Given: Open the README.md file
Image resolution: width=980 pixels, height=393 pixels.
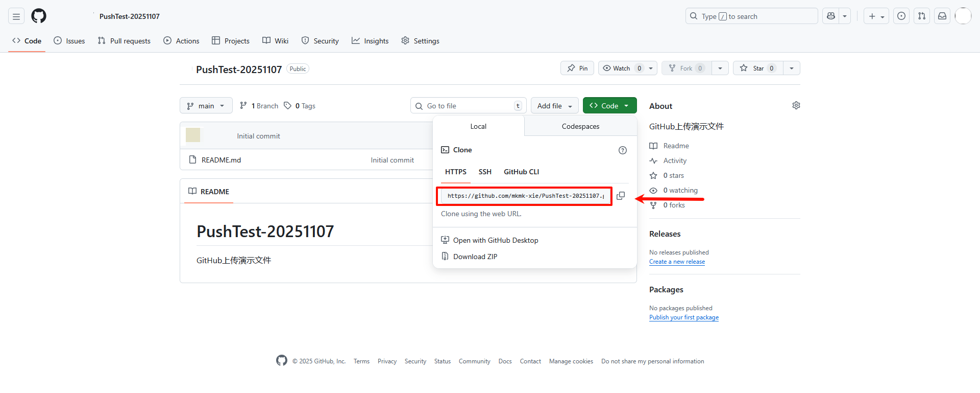Looking at the screenshot, I should pyautogui.click(x=221, y=160).
